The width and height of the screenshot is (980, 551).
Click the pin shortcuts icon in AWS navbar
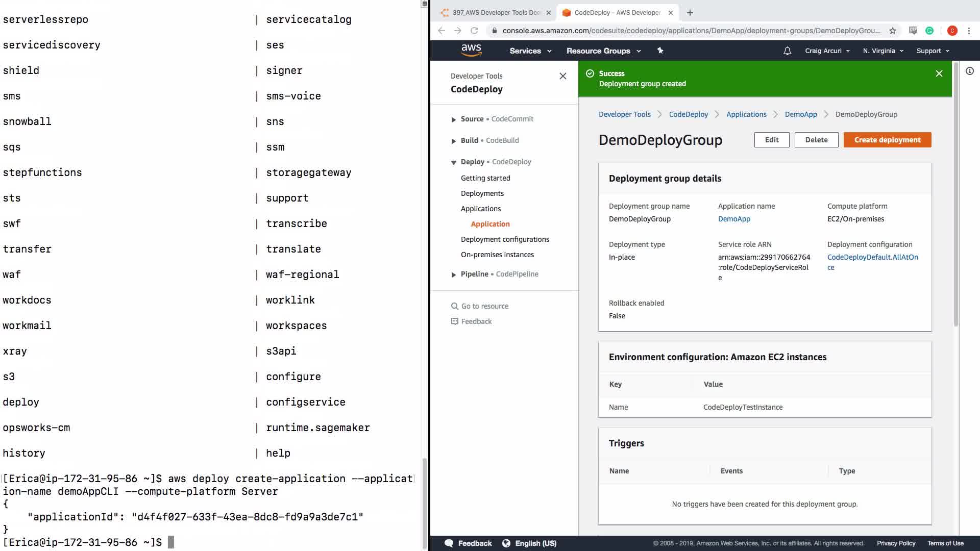[660, 51]
